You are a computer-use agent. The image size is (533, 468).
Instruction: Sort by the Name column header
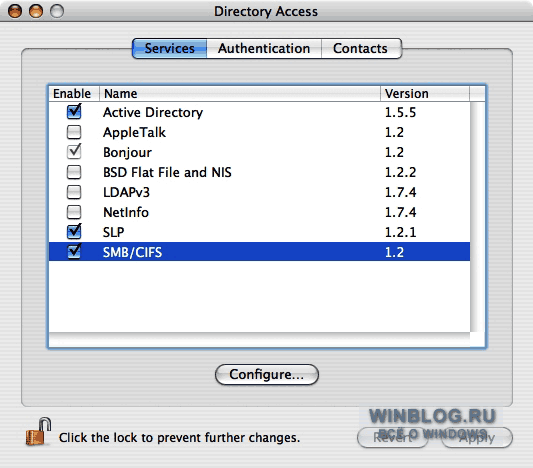[240, 93]
